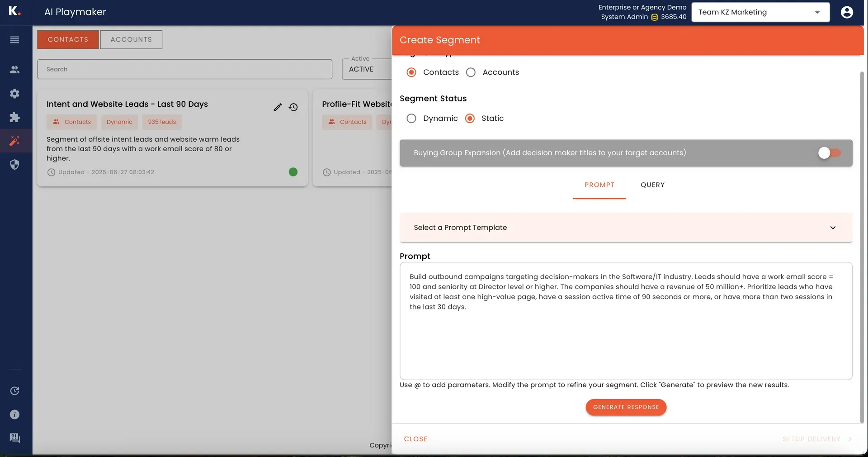Image resolution: width=868 pixels, height=457 pixels.
Task: Click the GENERATE RESPONSE button
Action: tap(626, 407)
